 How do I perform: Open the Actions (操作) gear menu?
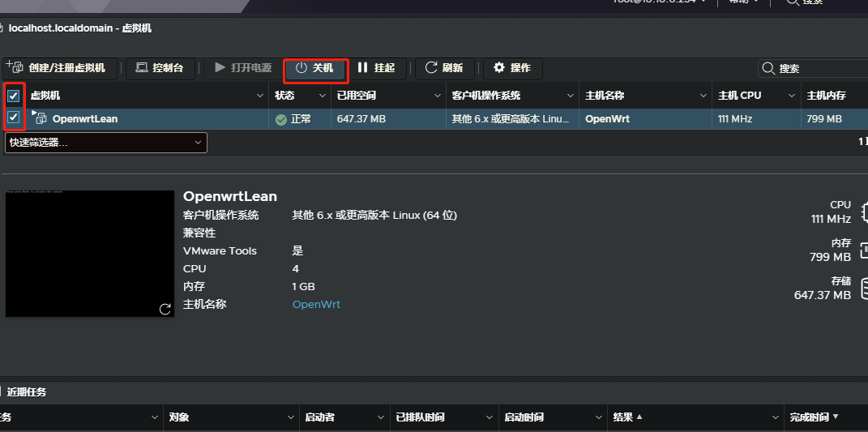tap(512, 68)
